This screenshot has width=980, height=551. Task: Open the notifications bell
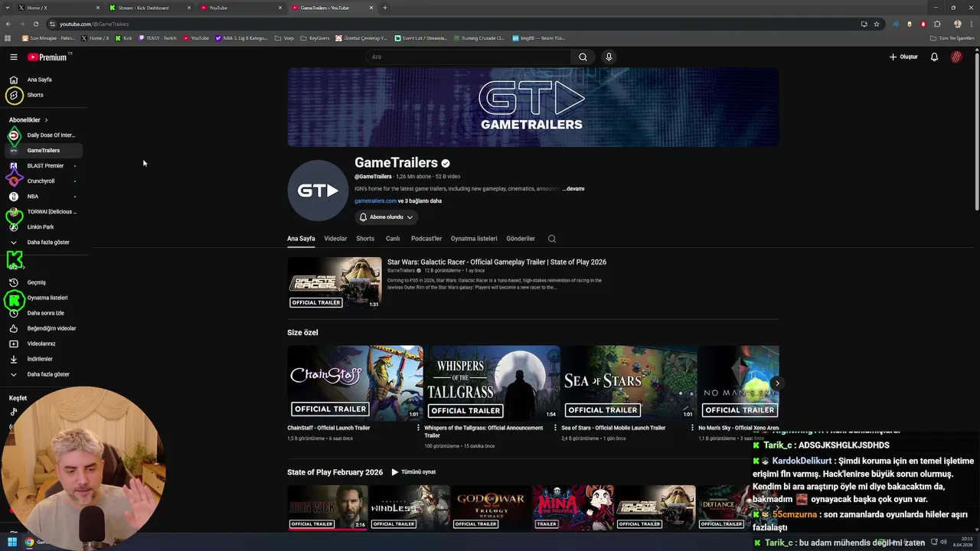(934, 57)
